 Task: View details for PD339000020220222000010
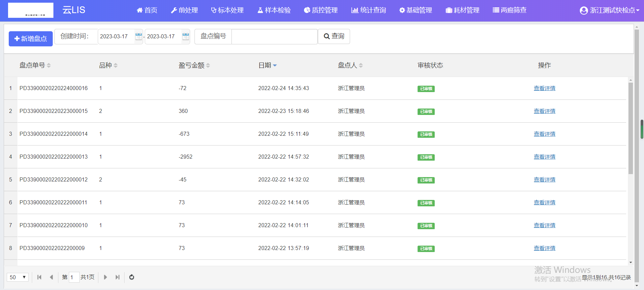(x=545, y=225)
